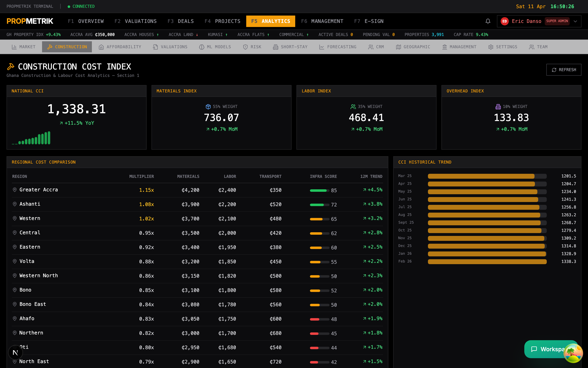Open the F7 E-Sign tab
This screenshot has height=368, width=588.
click(x=369, y=21)
